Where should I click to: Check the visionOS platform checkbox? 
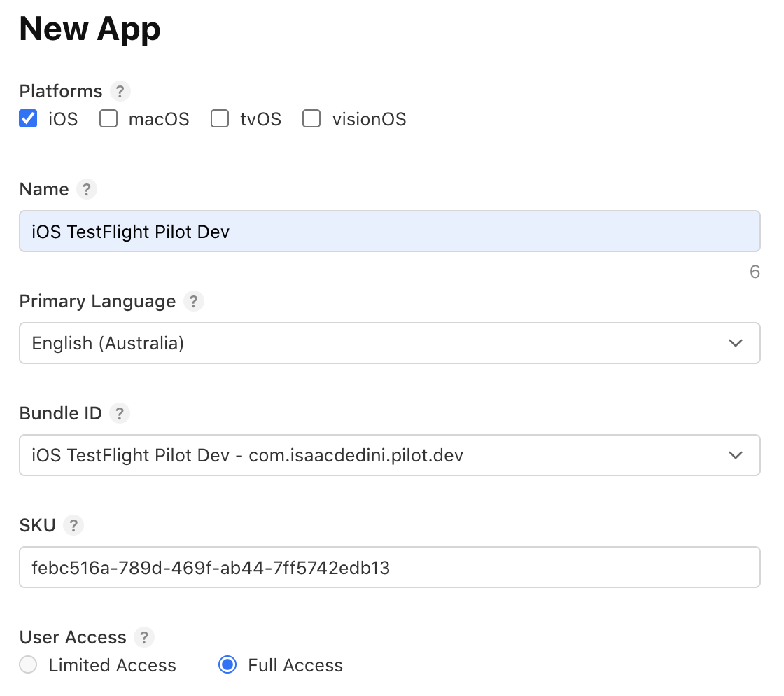(x=311, y=119)
